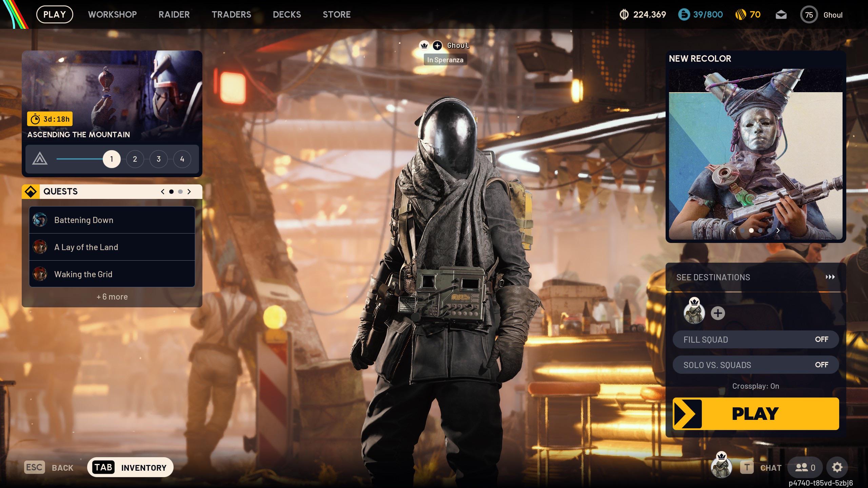The height and width of the screenshot is (488, 868).
Task: Click the Ascending the Mountain progress line
Action: [80, 159]
